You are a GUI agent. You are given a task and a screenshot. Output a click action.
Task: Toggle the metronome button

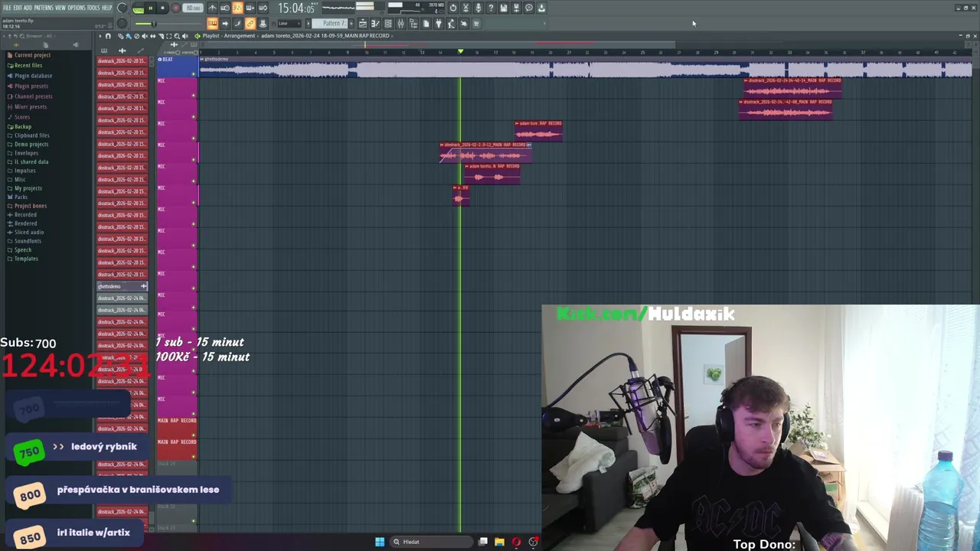point(213,8)
